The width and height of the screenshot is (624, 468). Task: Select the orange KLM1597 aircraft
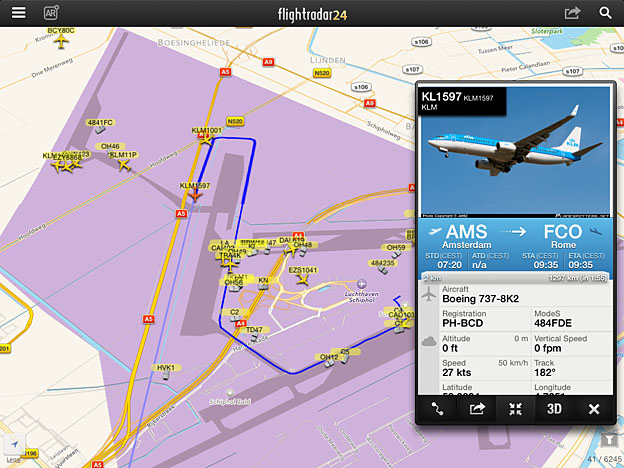[195, 195]
